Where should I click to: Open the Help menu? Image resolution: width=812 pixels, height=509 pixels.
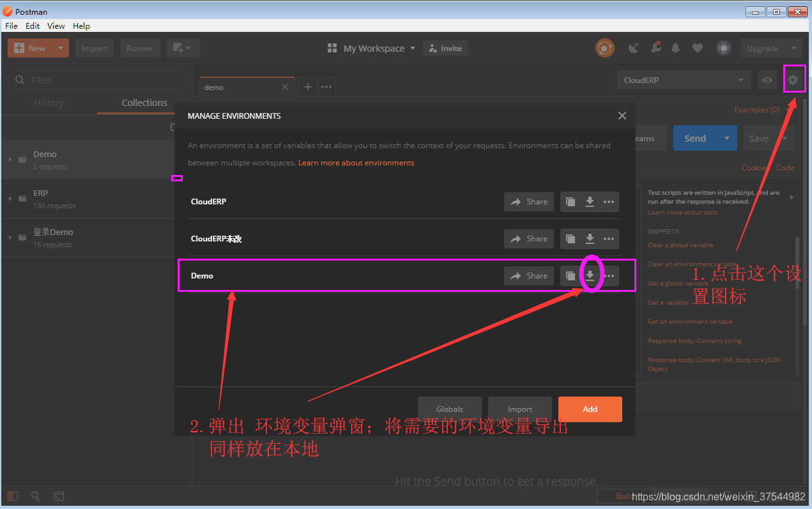[x=81, y=26]
